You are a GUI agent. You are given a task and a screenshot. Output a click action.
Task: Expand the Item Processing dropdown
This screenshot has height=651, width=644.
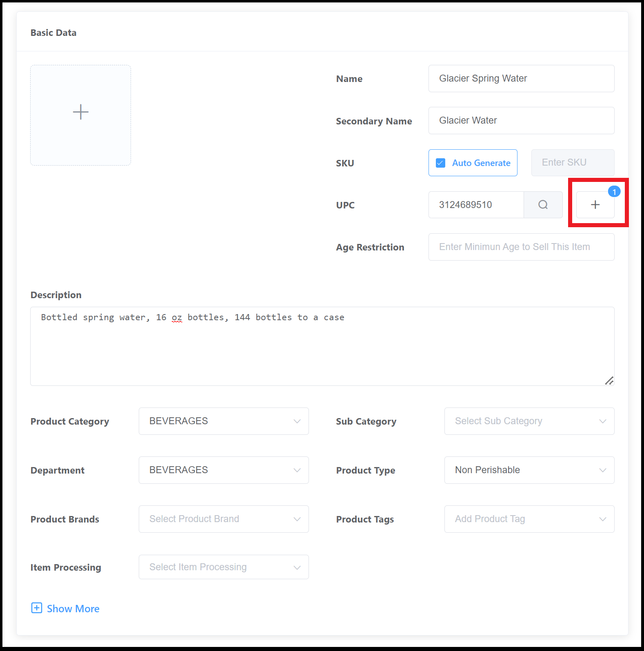click(223, 567)
